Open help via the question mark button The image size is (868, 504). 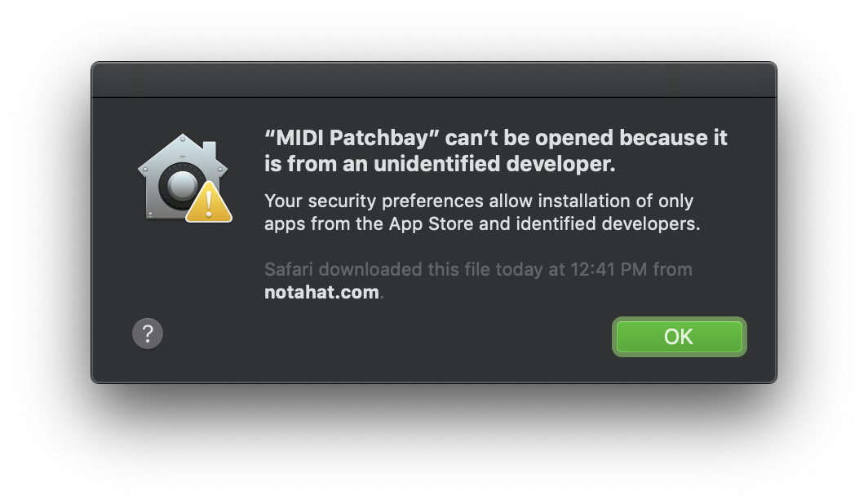click(147, 334)
